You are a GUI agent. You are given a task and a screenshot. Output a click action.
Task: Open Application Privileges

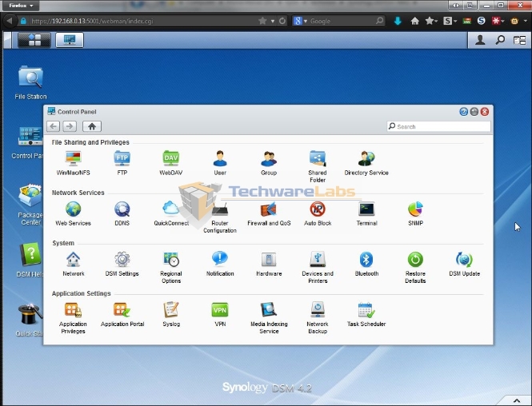click(73, 318)
